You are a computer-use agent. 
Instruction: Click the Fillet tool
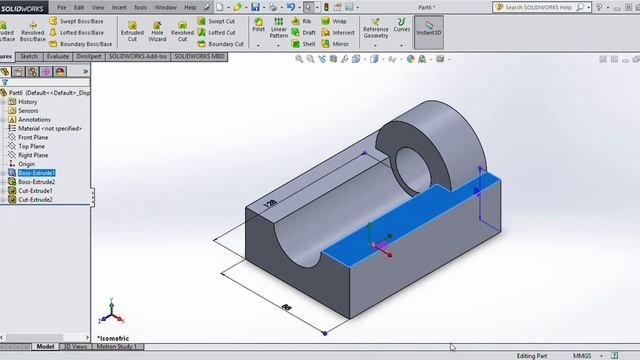coord(258,24)
